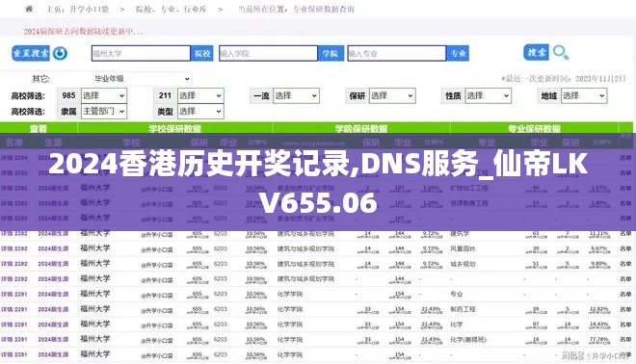Click 详情 2392 in the 风景园林 row

[x=14, y=248]
